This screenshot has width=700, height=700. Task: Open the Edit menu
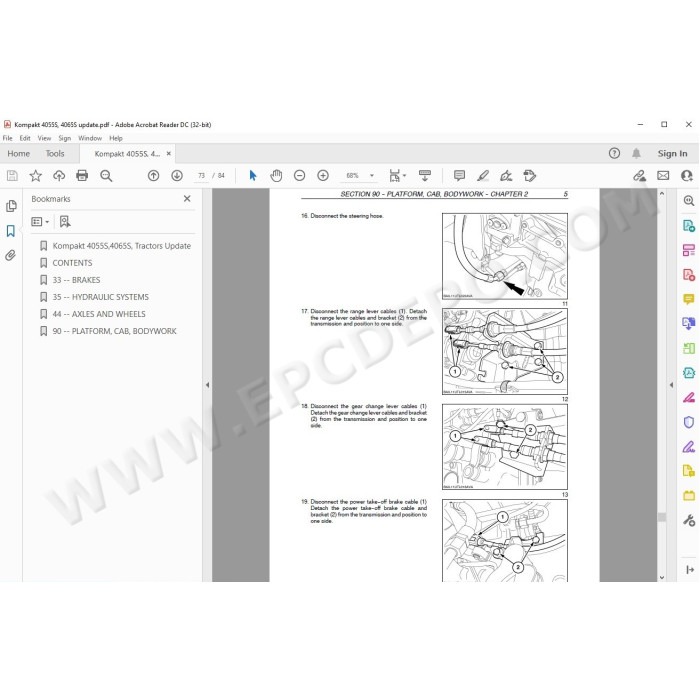25,138
